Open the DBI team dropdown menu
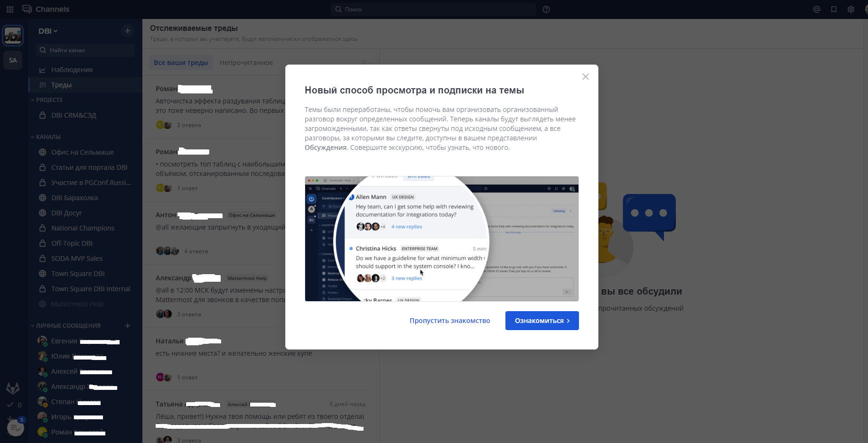Viewport: 868px width, 443px height. click(x=48, y=31)
